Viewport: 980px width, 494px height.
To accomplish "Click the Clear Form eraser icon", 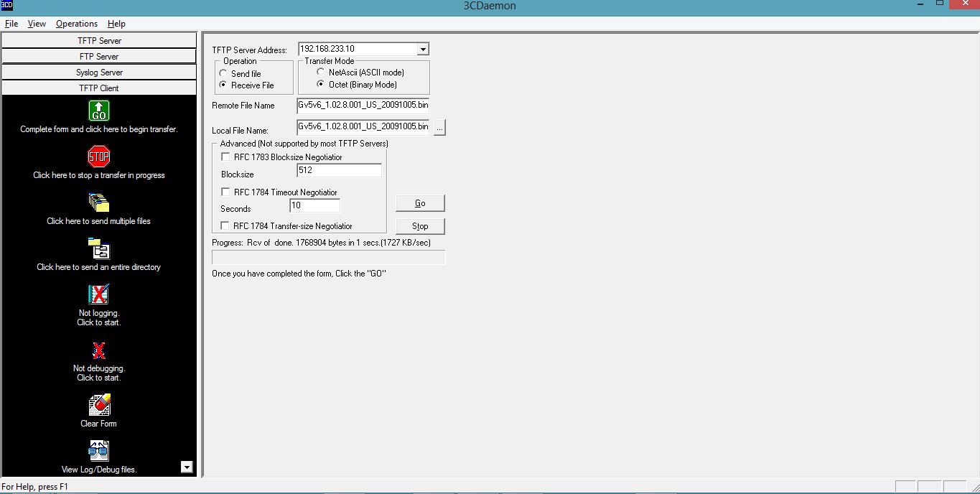I will (x=99, y=405).
